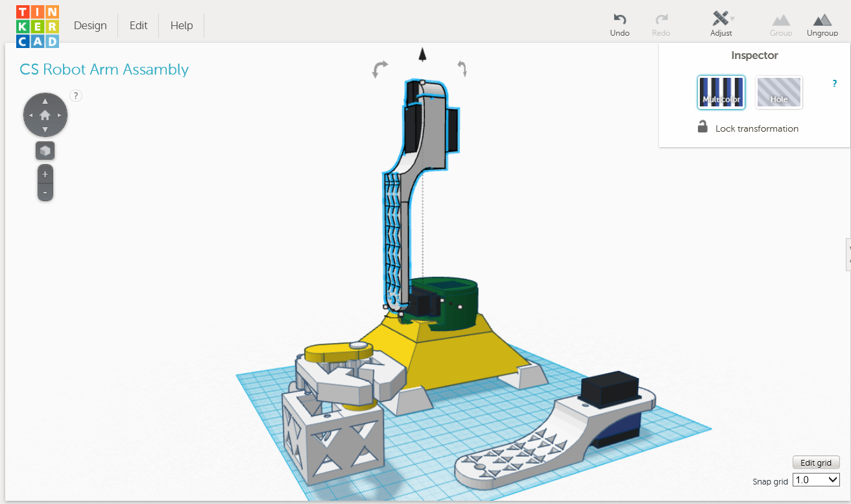Viewport: 851px width, 504px height.
Task: Expand the collapsed side panel arrow
Action: 848,254
